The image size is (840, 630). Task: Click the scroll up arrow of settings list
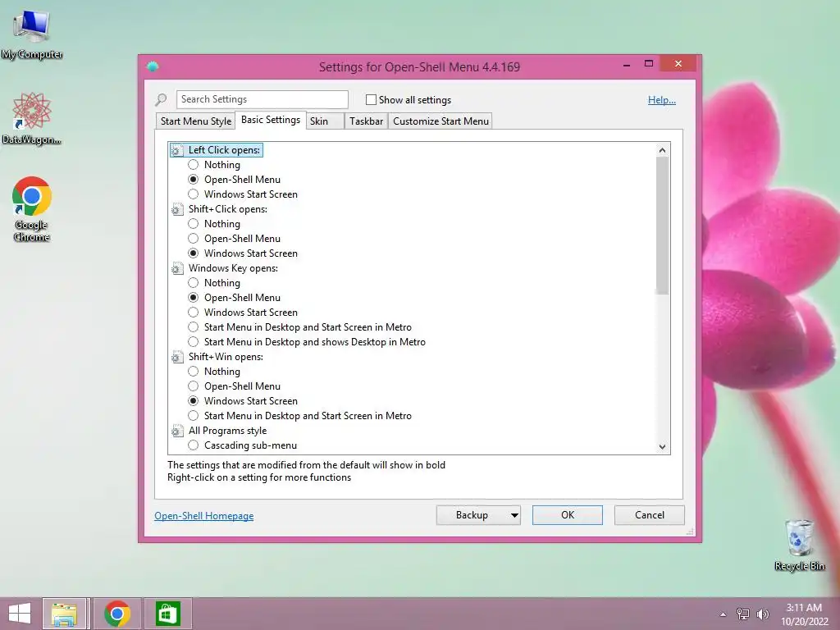pyautogui.click(x=662, y=150)
